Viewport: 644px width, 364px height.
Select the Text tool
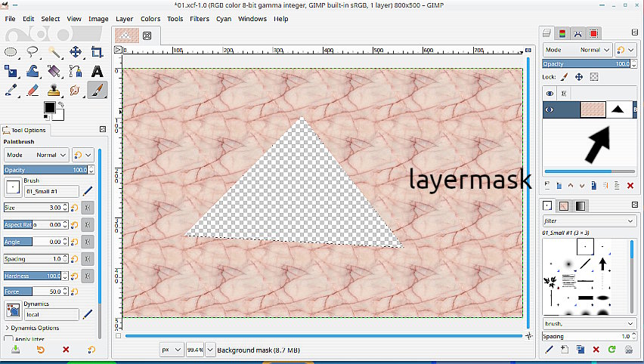click(97, 72)
